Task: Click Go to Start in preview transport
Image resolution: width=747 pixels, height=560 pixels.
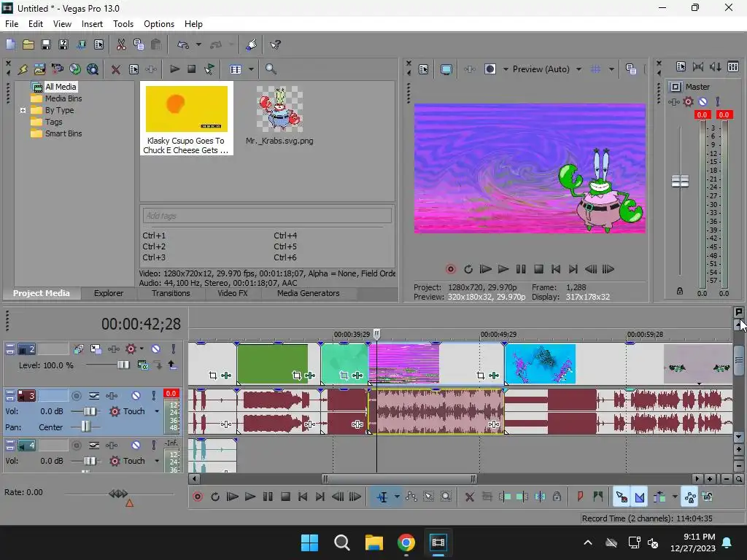Action: (555, 269)
